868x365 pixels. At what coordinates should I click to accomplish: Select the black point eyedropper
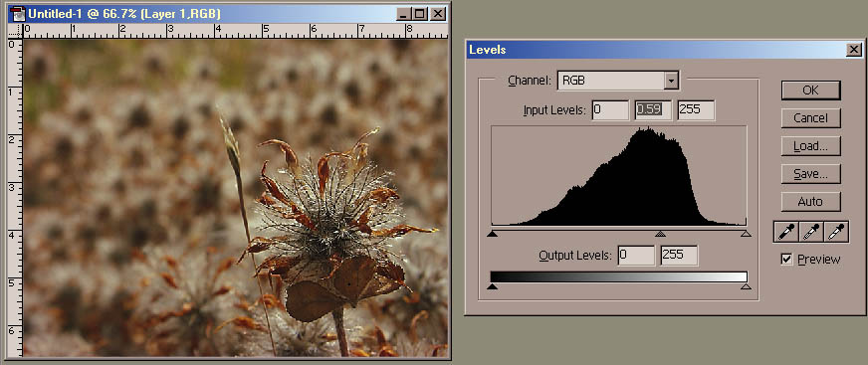[785, 232]
